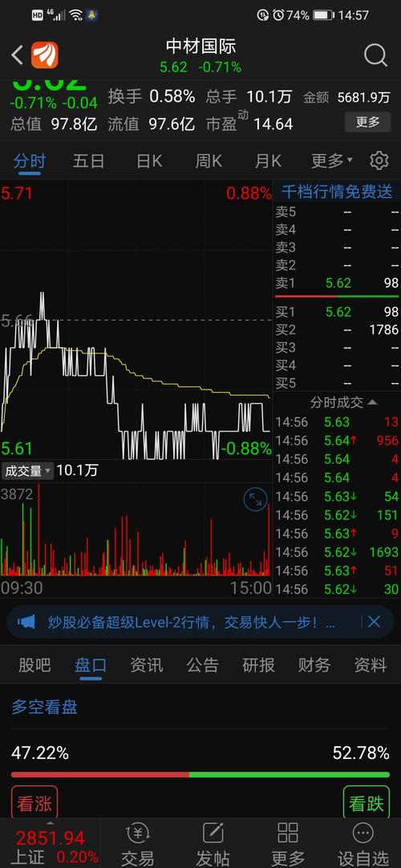Expand volume chart fullscreen icon
This screenshot has width=401, height=868.
click(x=255, y=500)
